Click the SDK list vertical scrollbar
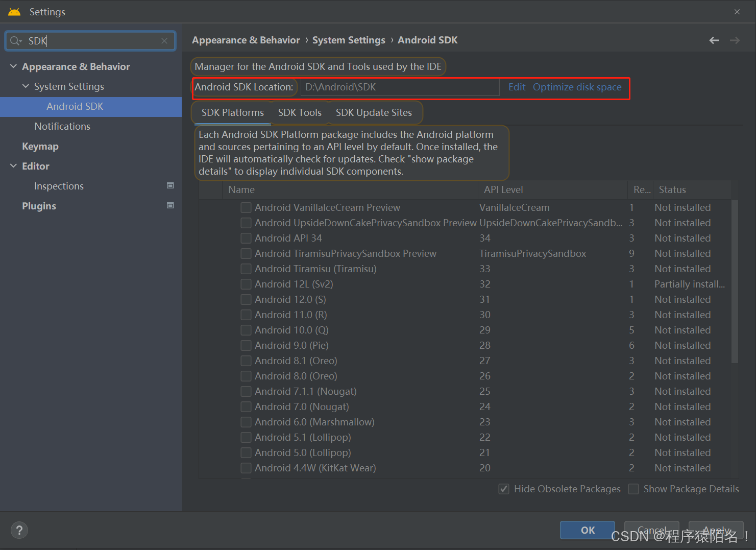Image resolution: width=756 pixels, height=550 pixels. (x=735, y=281)
